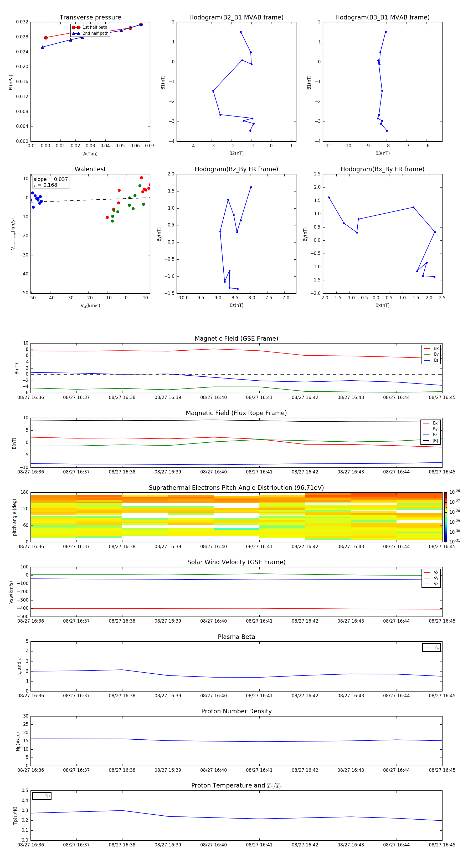Click the 'V_remaining(km/s)' y-axis label

pos(13,234)
